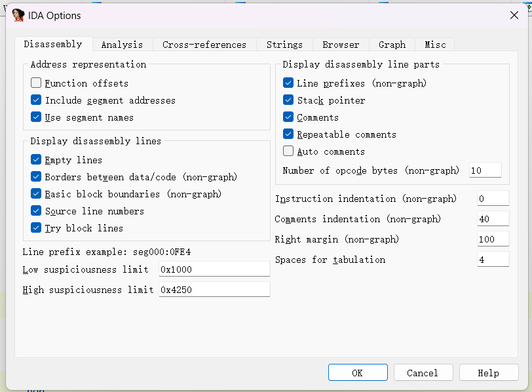Uncheck Stack pointer display

click(x=288, y=100)
